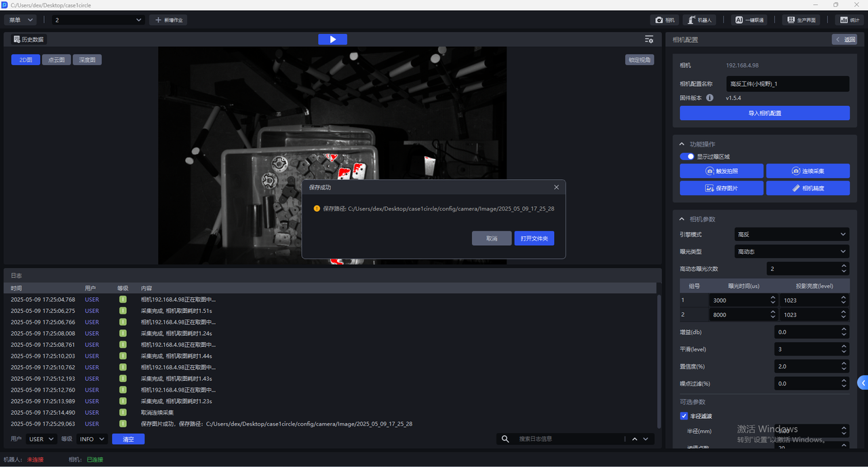868x467 pixels.
Task: Click the camera config name input field
Action: (x=787, y=84)
